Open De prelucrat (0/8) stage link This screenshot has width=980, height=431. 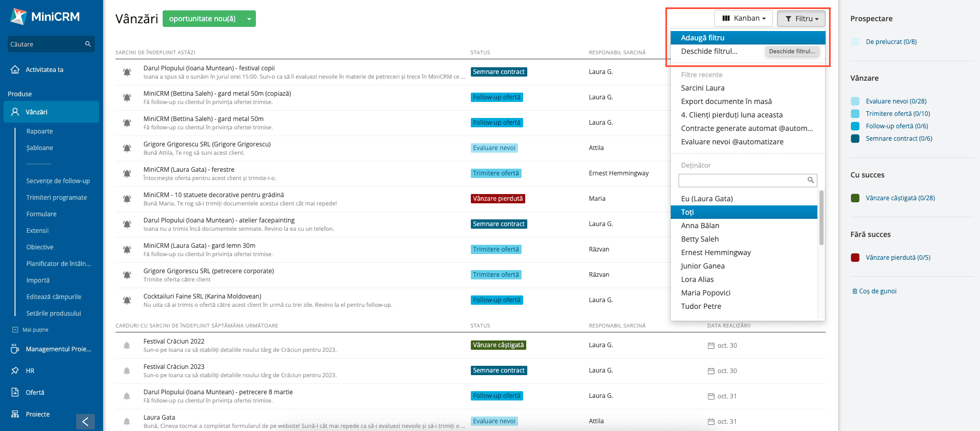pos(891,41)
